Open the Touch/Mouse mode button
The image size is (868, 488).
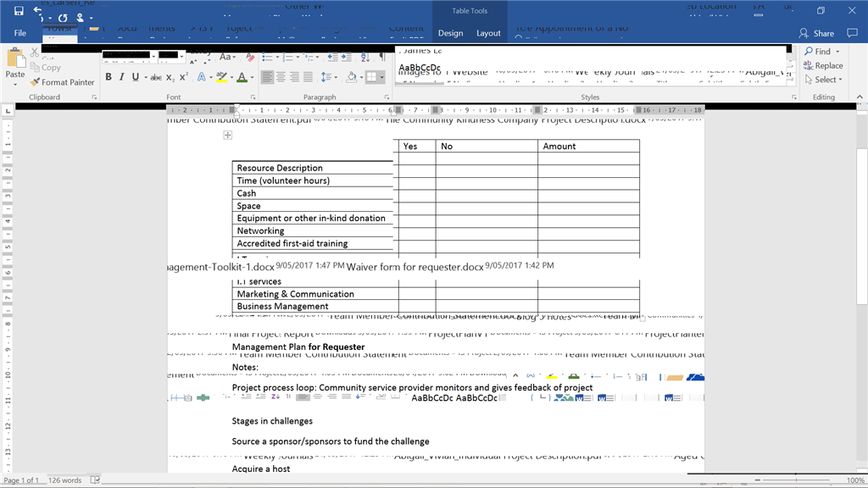point(80,18)
